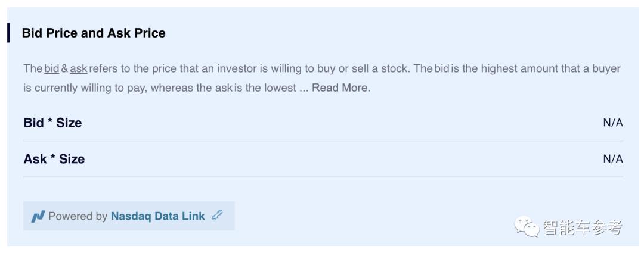Click the "Bid Price and Ask Price" heading
Viewport: 644px width, 256px height.
[x=94, y=33]
